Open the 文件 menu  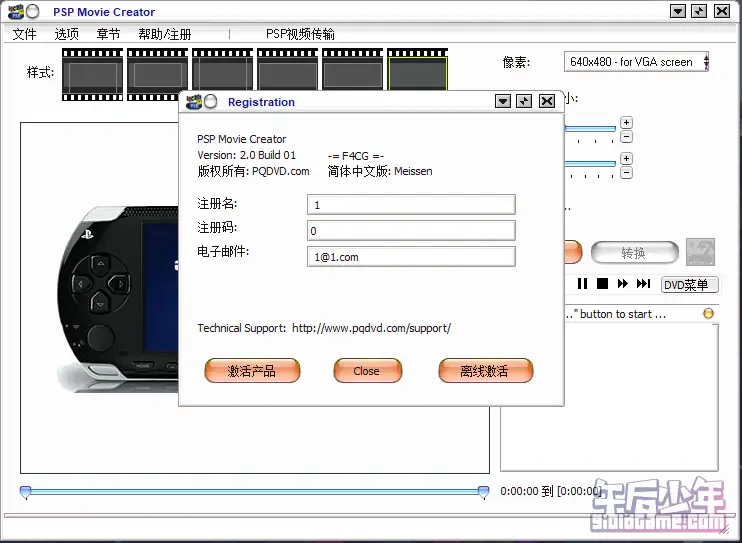24,34
